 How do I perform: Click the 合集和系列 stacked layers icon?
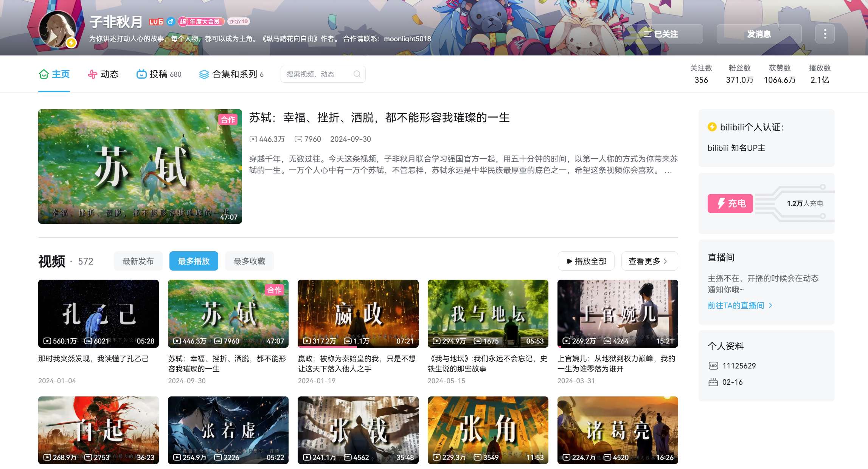(x=204, y=74)
